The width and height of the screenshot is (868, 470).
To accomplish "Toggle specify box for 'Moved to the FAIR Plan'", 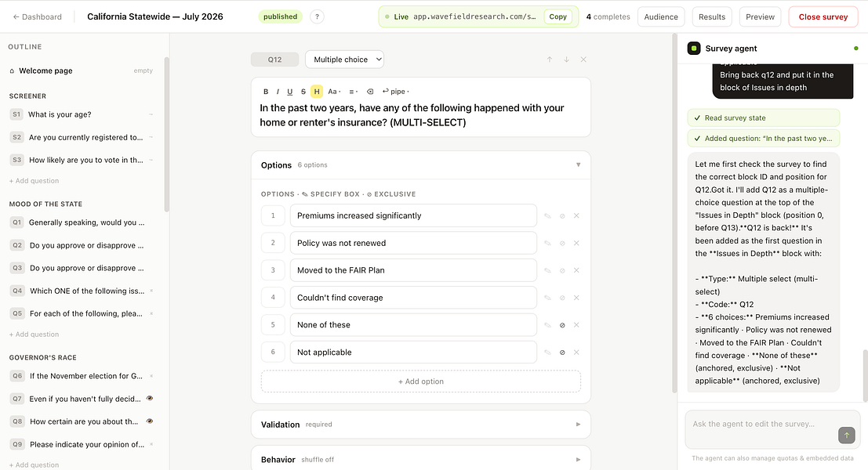I will click(547, 270).
